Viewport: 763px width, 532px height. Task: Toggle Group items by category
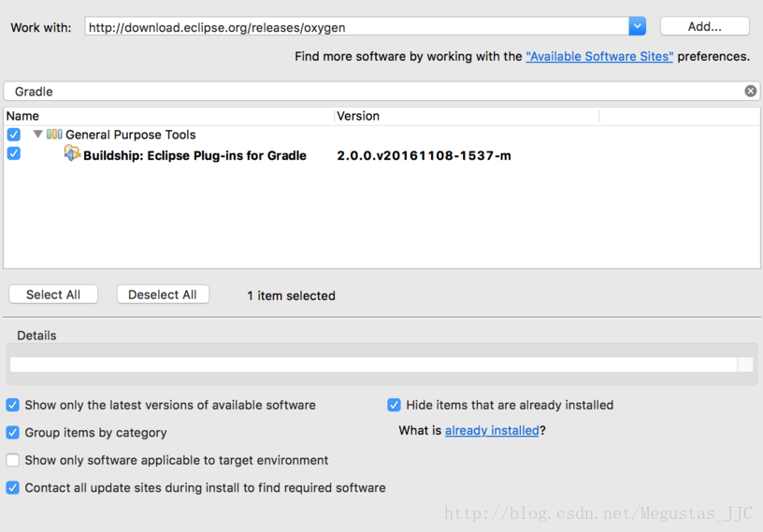tap(13, 432)
